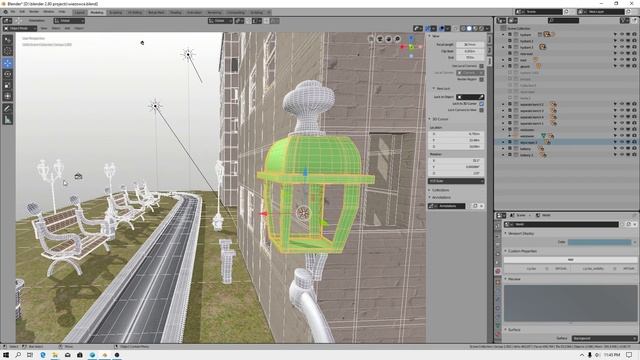Image resolution: width=640 pixels, height=360 pixels.
Task: Switch viewport to Solid shading
Action: coord(469,28)
